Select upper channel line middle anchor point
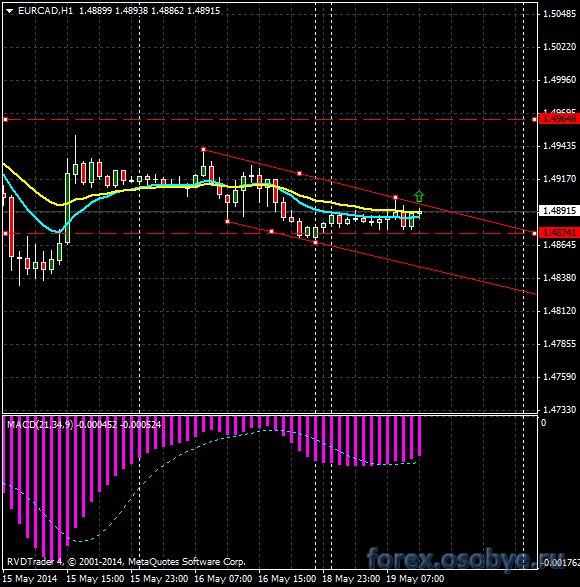The image size is (580, 587). [x=299, y=173]
